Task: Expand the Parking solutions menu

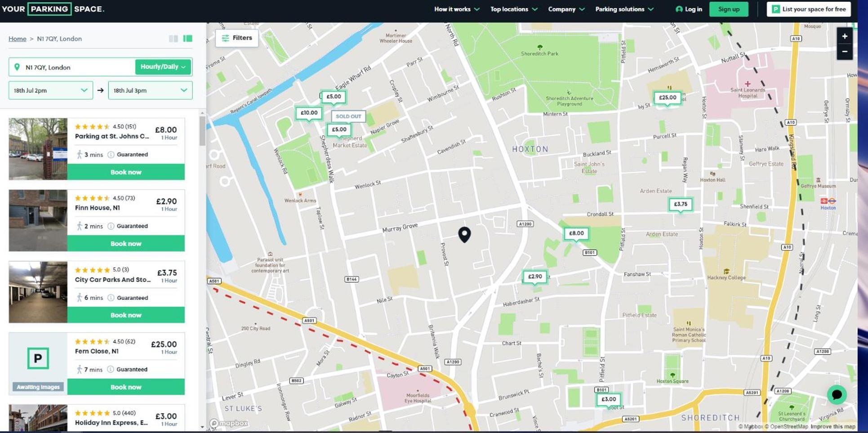Action: (624, 9)
